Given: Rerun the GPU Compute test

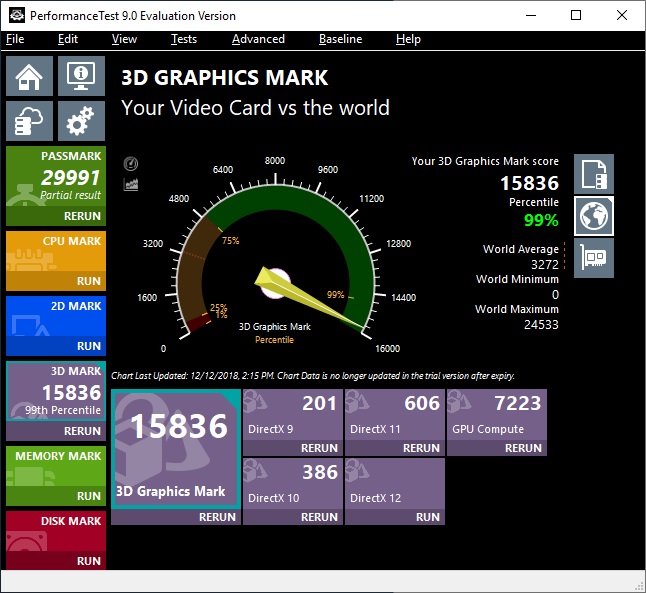Looking at the screenshot, I should coord(523,448).
